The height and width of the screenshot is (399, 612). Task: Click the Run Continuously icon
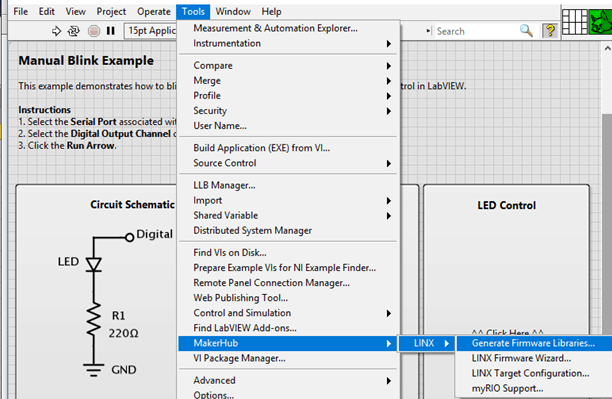click(74, 31)
